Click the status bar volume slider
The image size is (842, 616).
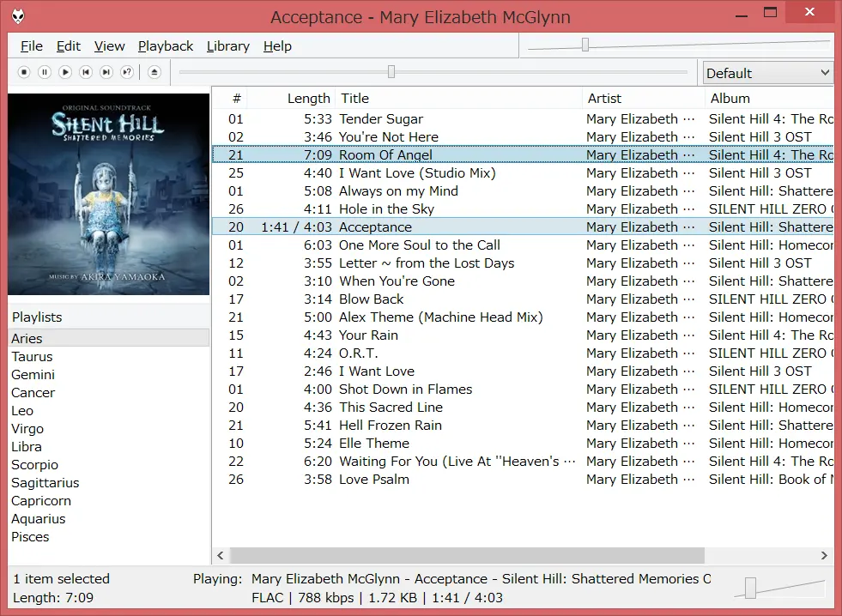tap(751, 588)
